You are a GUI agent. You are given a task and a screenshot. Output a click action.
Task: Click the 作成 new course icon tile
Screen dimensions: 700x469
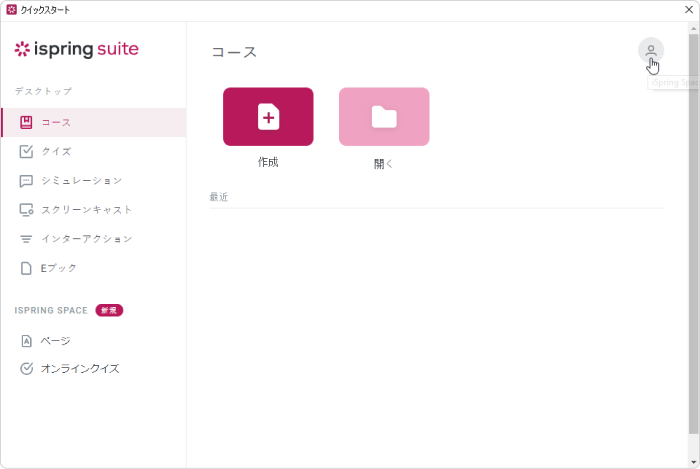coord(268,116)
